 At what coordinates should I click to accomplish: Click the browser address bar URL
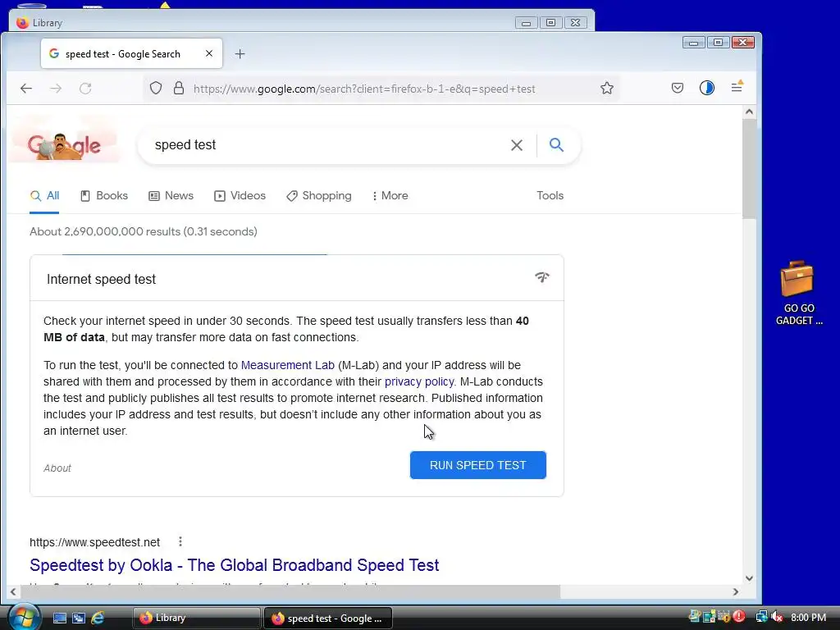coord(364,89)
